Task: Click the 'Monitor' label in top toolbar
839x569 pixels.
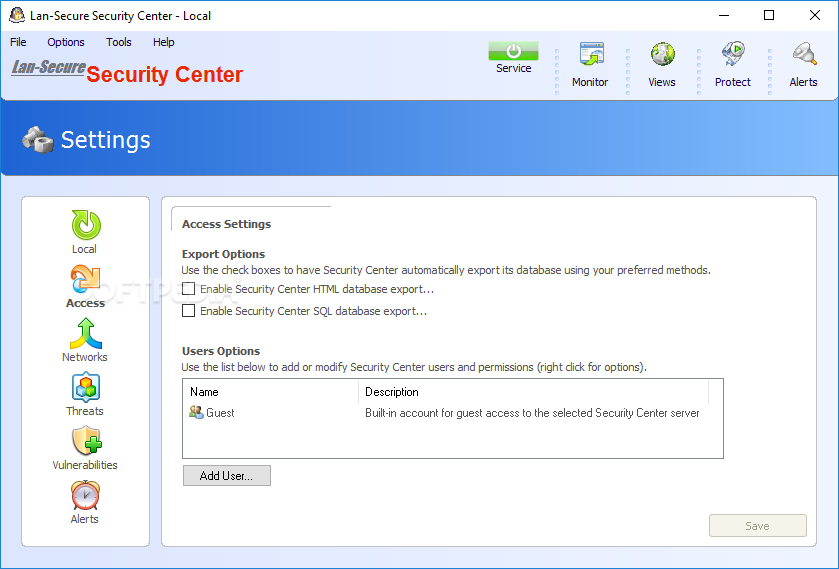Action: click(x=590, y=82)
